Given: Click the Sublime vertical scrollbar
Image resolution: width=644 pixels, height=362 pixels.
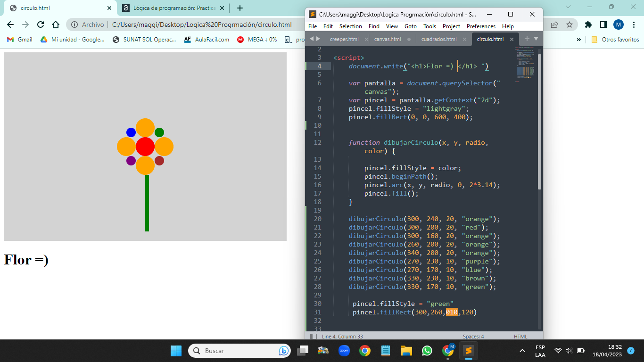Looking at the screenshot, I should coord(540,122).
